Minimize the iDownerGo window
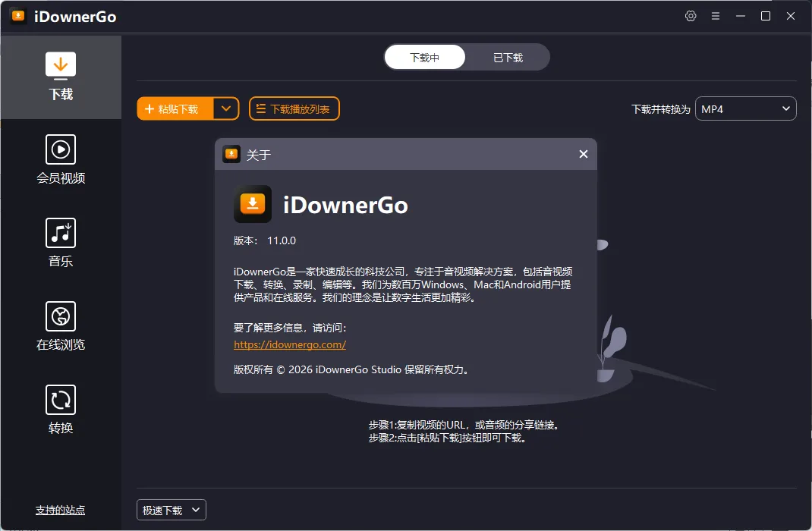 tap(741, 16)
